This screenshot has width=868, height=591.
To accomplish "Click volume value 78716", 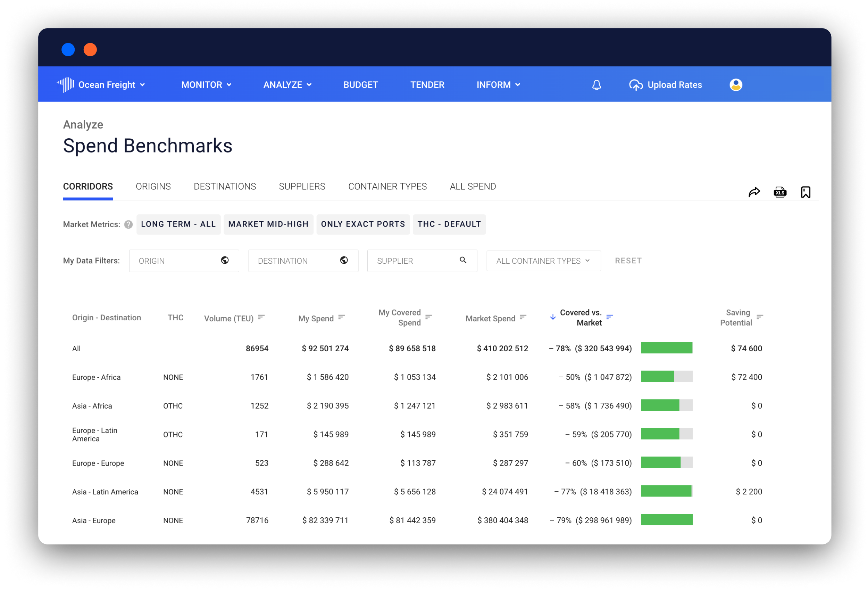I will pyautogui.click(x=257, y=520).
